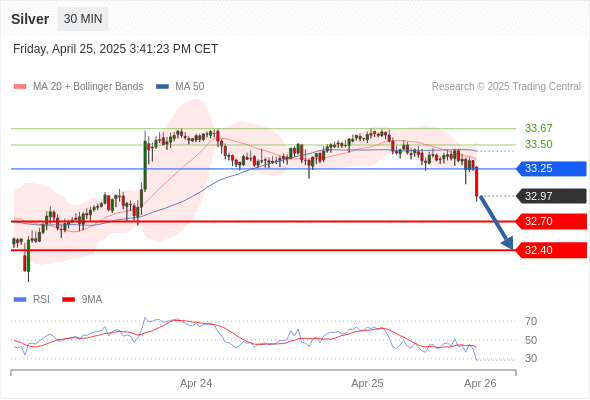Toggle MA 20 + Bollinger Bands legend
This screenshot has height=400, width=590.
78,86
